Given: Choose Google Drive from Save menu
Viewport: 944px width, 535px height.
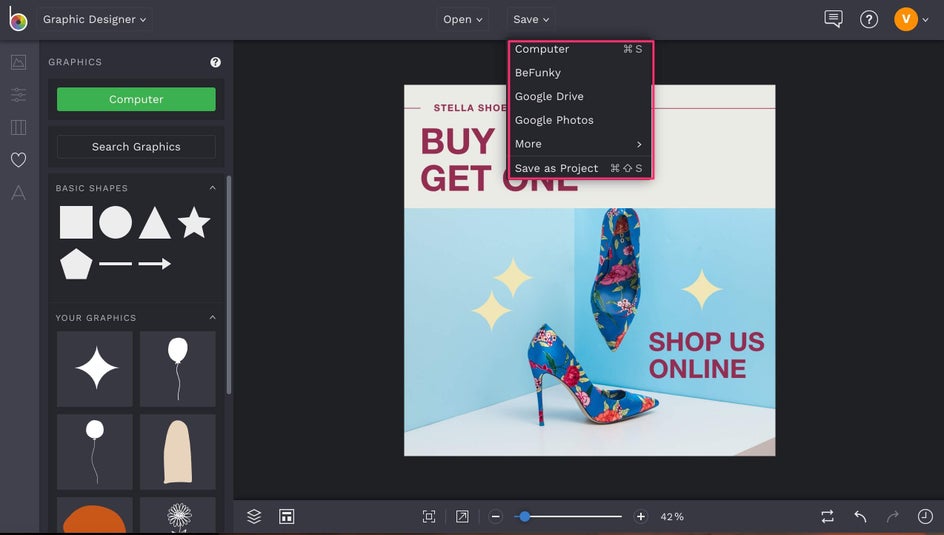Looking at the screenshot, I should click(549, 96).
